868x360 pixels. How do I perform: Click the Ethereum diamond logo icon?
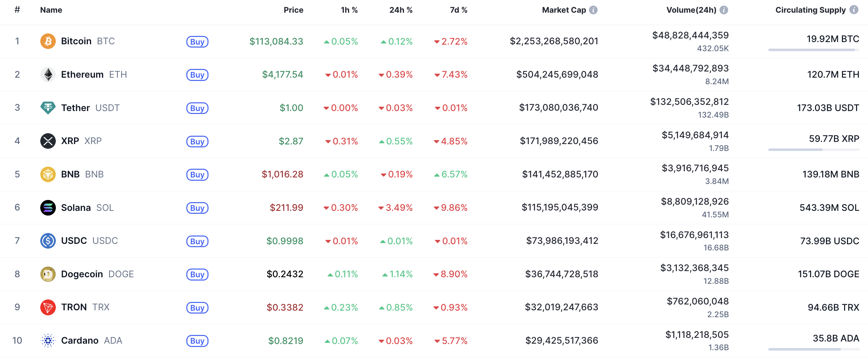click(x=48, y=74)
